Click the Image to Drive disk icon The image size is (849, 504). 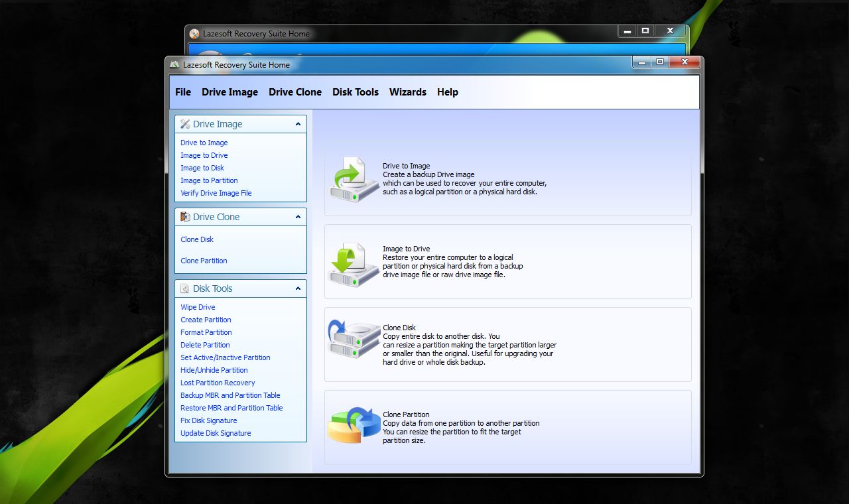click(354, 265)
